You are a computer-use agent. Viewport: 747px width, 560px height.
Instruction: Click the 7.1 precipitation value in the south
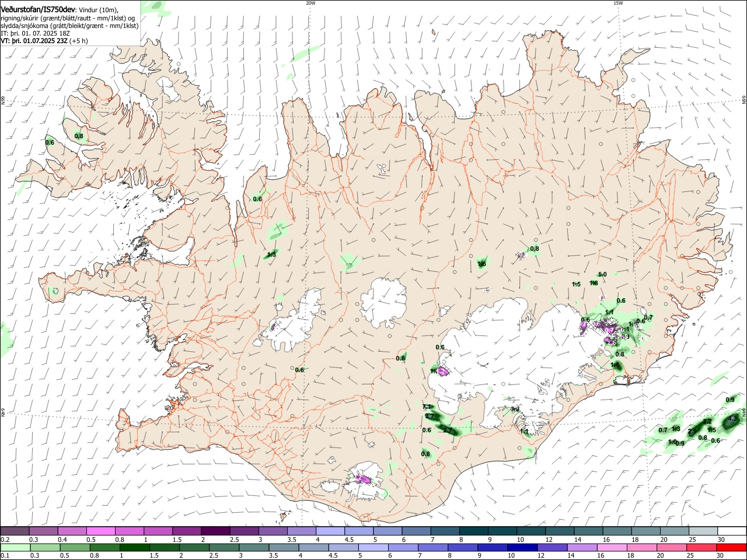[427, 407]
